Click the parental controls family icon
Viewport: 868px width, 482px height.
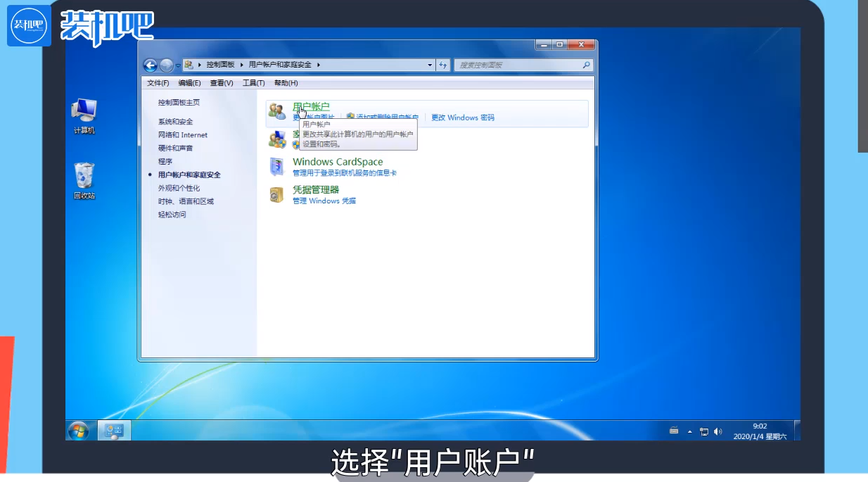click(277, 139)
